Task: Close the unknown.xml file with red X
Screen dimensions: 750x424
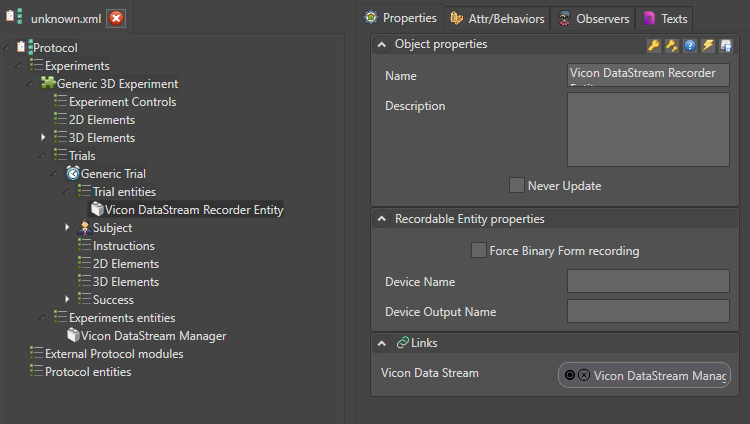Action: point(117,19)
